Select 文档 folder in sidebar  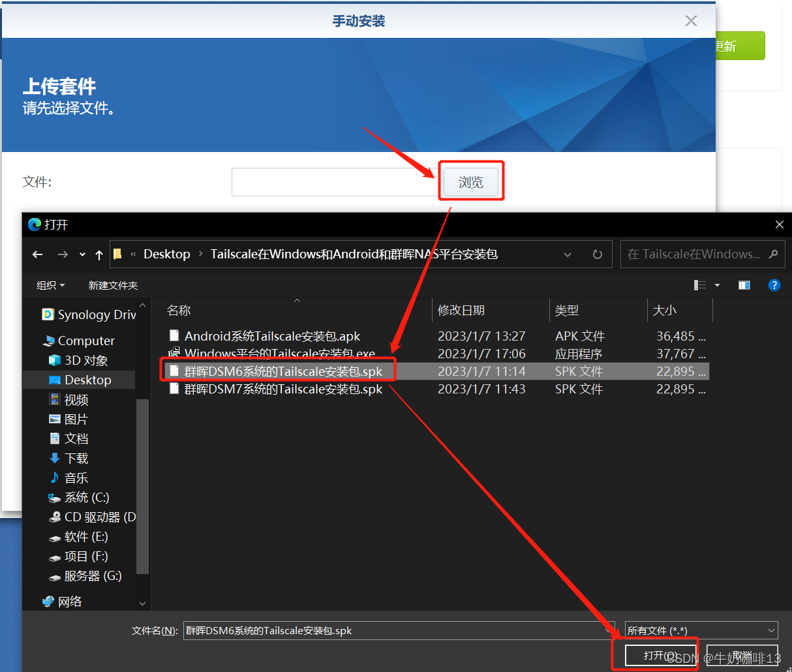(69, 438)
